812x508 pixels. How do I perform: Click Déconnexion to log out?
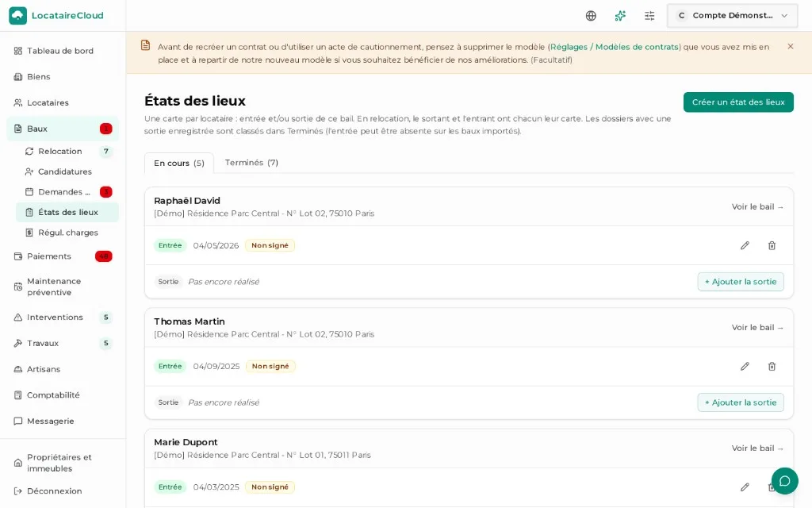(63, 491)
